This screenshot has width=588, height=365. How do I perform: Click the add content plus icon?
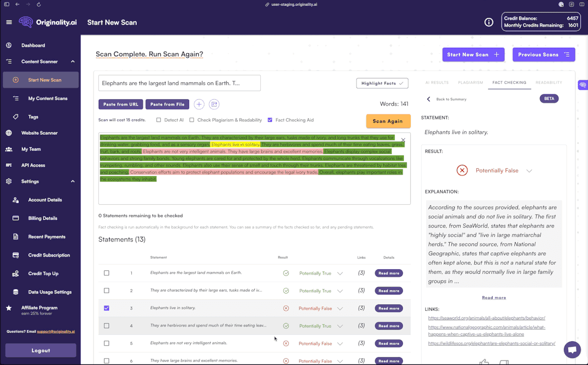[x=199, y=104]
